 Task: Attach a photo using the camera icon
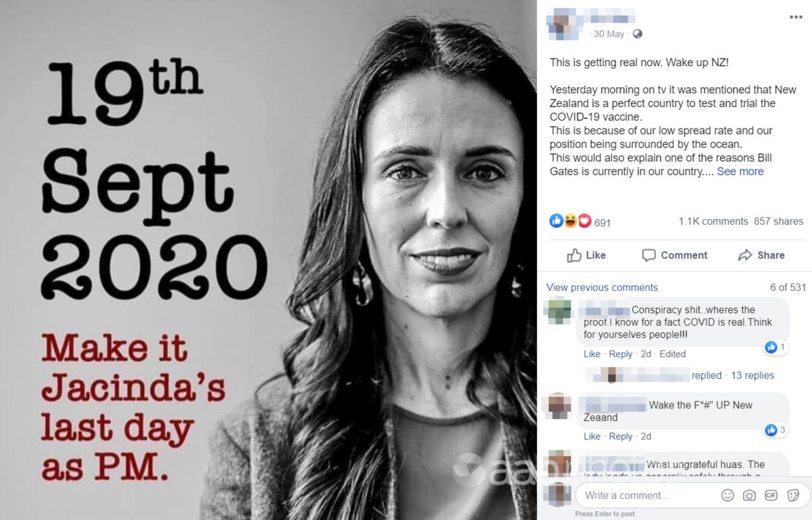coord(749,495)
